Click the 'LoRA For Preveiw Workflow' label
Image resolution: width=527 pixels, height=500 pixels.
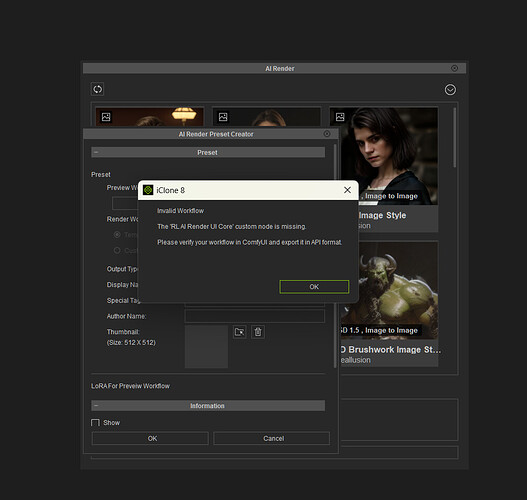[130, 386]
